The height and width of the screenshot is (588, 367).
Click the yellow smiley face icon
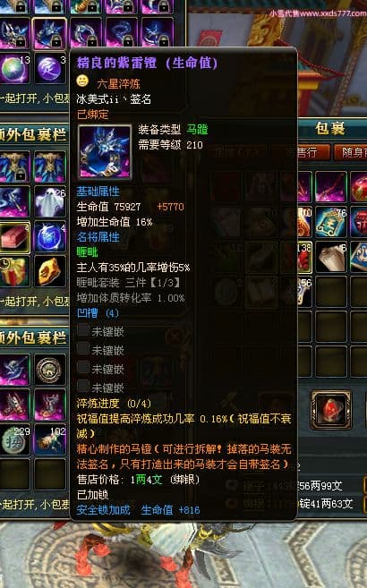tap(82, 81)
